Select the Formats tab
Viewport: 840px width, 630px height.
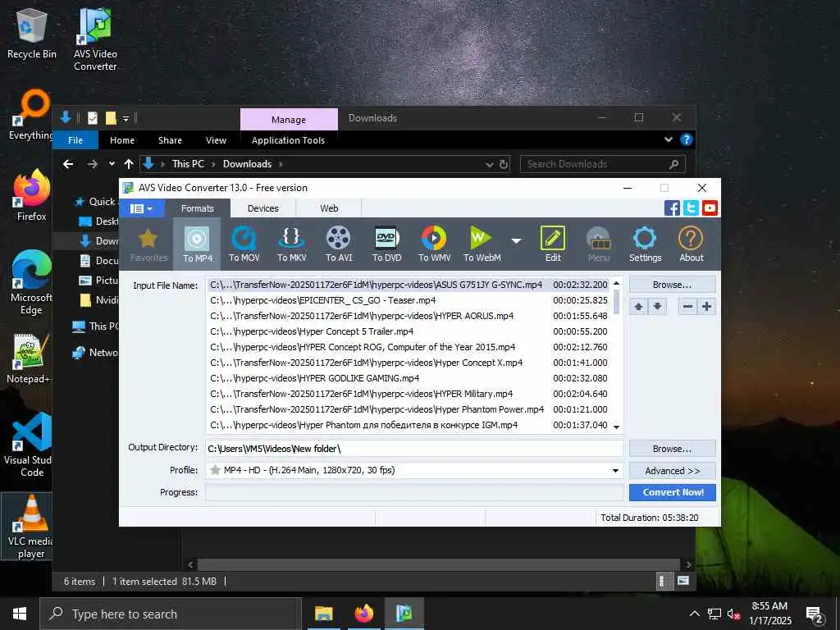click(197, 208)
